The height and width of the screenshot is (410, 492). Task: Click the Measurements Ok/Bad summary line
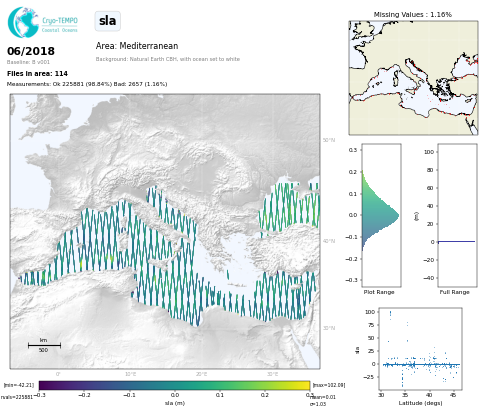87,84
